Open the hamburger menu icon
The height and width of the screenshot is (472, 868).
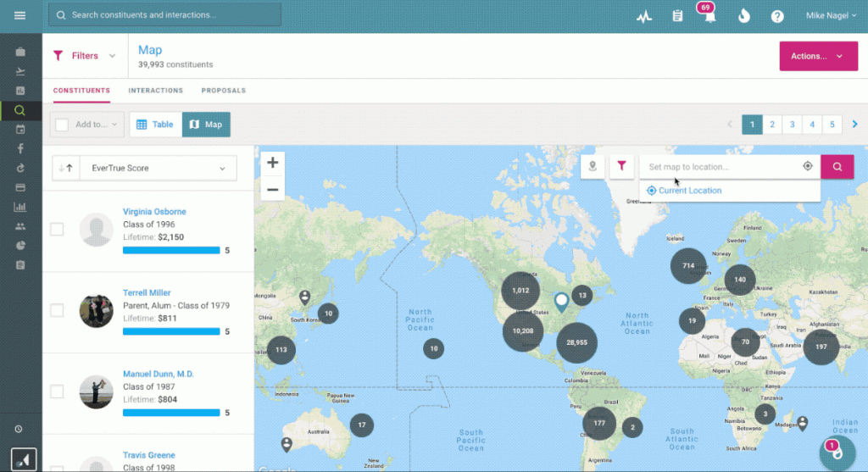pyautogui.click(x=19, y=15)
